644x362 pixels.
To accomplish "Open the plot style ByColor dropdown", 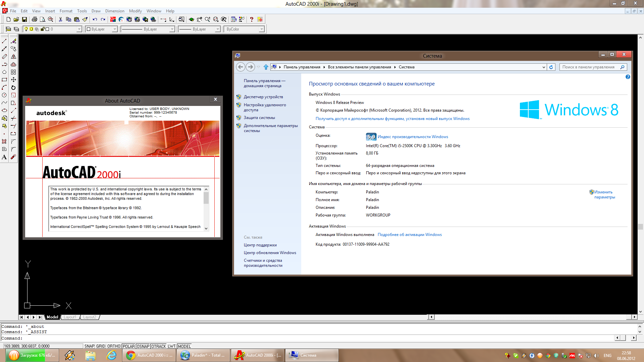I will [x=262, y=29].
